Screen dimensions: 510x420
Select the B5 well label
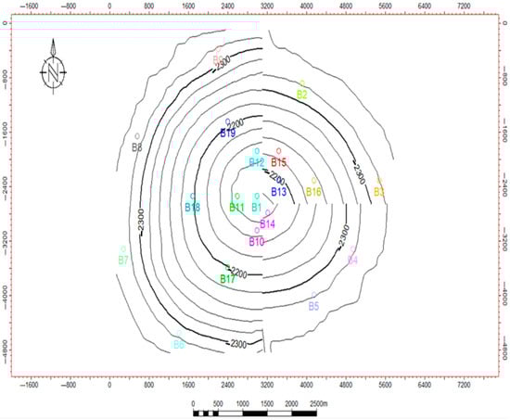pos(313,306)
